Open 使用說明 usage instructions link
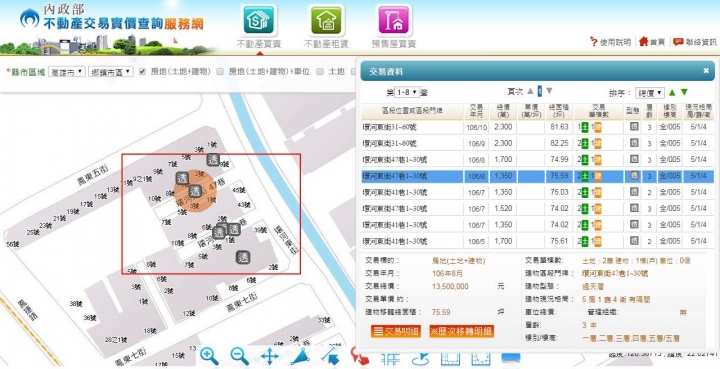720x369 pixels. (611, 42)
